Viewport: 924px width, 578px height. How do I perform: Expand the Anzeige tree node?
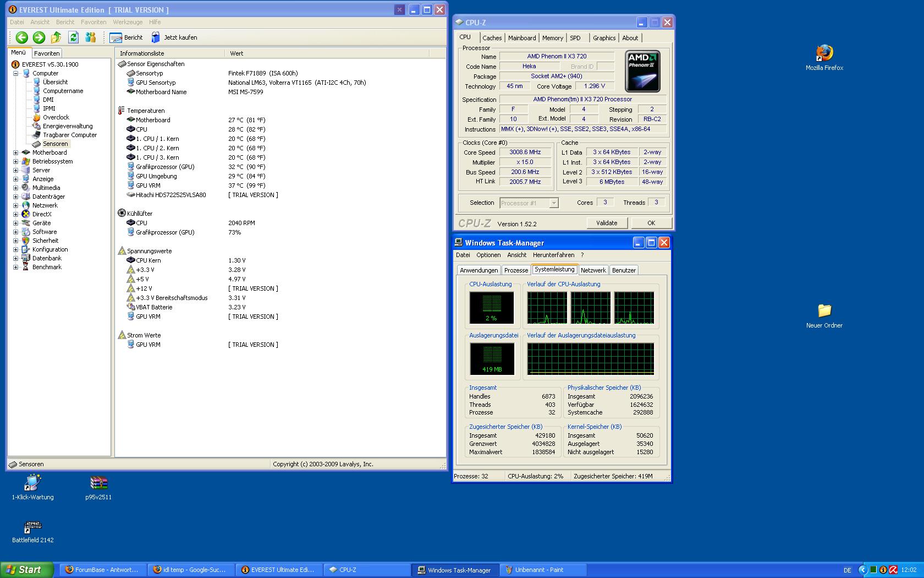pyautogui.click(x=16, y=179)
